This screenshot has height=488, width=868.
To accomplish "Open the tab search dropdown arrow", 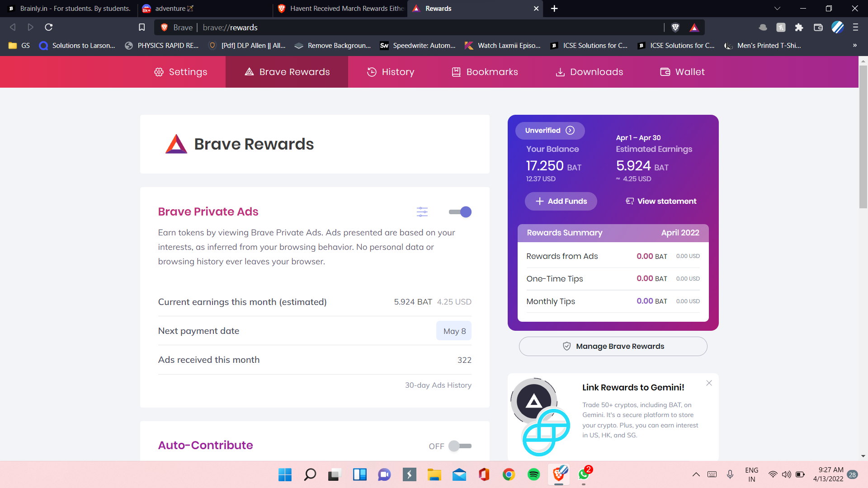I will (777, 9).
